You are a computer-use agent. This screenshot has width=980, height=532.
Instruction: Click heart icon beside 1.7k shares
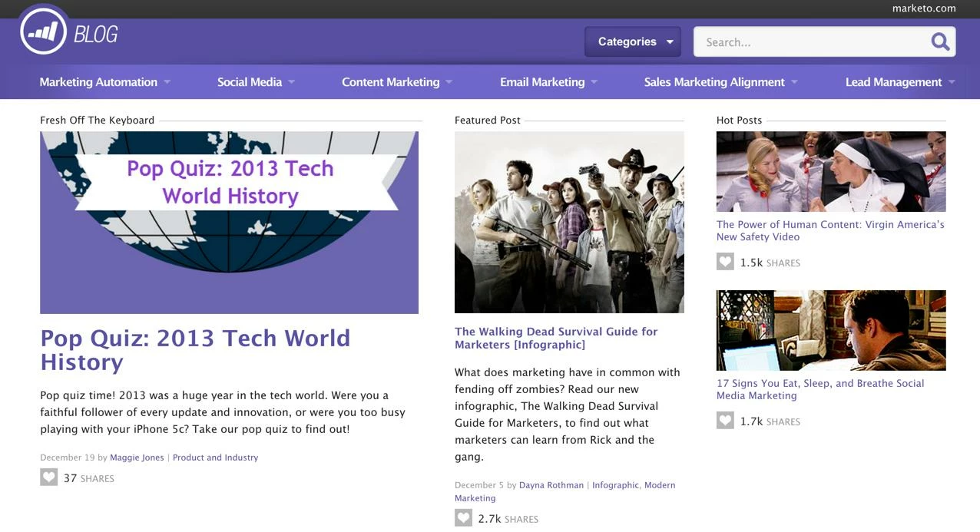[725, 421]
